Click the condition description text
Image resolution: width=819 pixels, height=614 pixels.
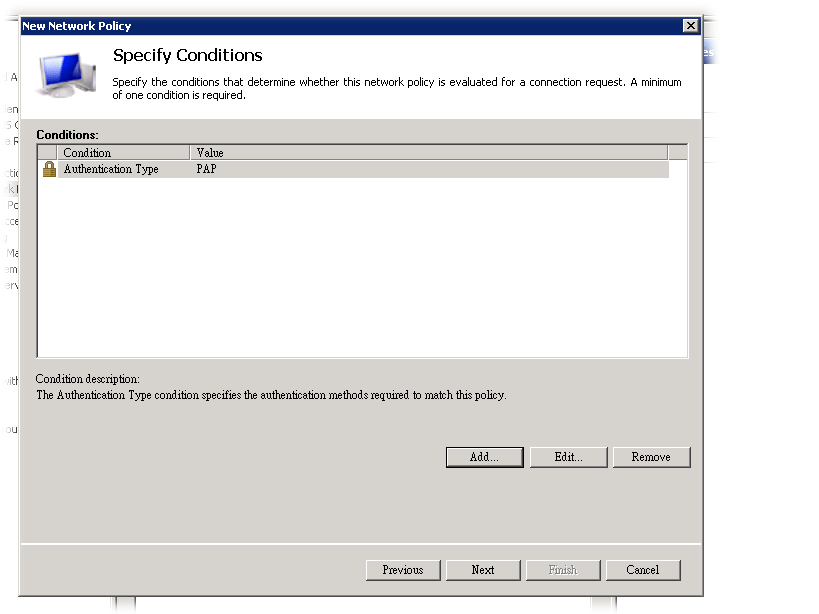[x=271, y=395]
